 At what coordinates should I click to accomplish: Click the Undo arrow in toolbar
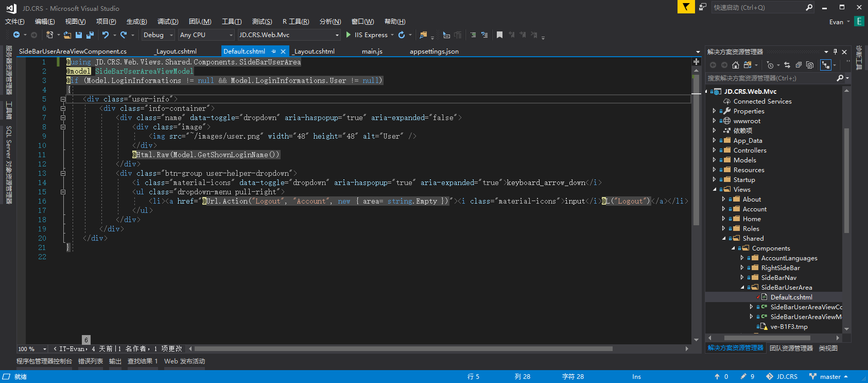point(106,35)
